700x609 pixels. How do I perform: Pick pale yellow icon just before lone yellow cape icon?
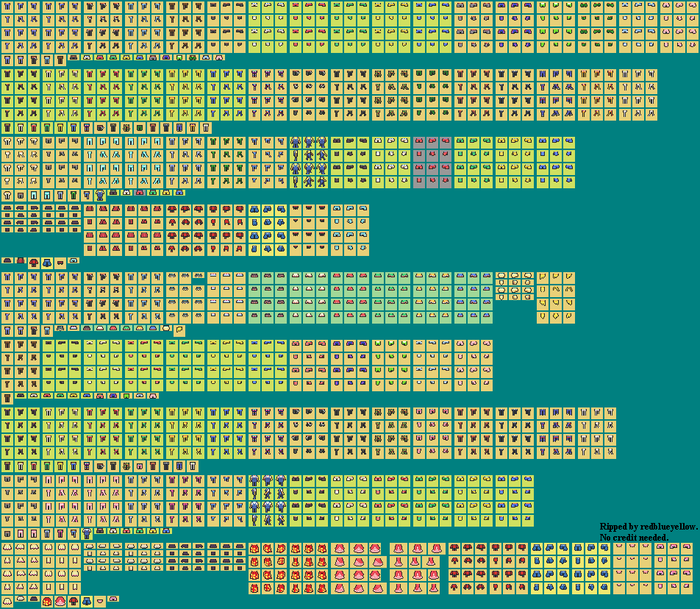166,328
